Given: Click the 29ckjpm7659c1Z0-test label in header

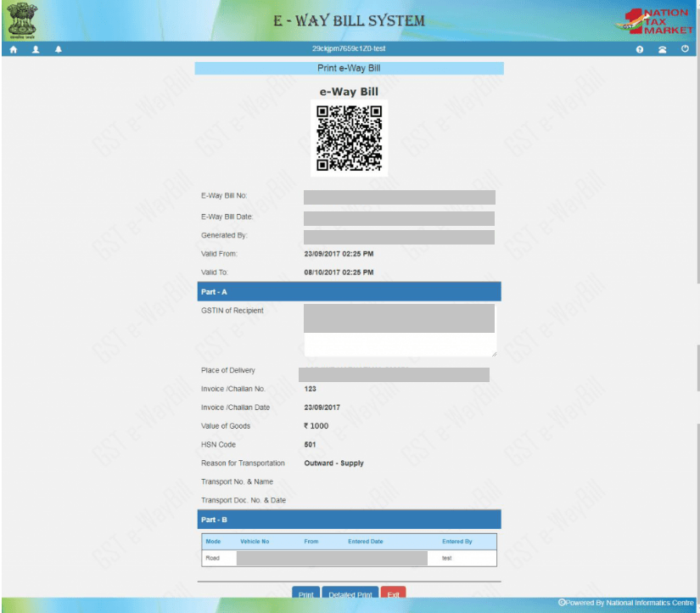Looking at the screenshot, I should [x=349, y=49].
